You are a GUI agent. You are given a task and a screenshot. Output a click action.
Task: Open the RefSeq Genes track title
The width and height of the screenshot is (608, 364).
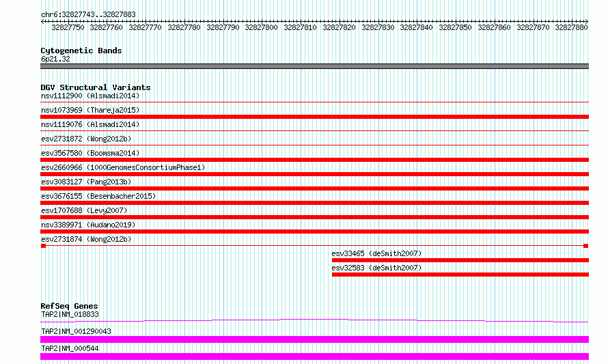(x=69, y=306)
